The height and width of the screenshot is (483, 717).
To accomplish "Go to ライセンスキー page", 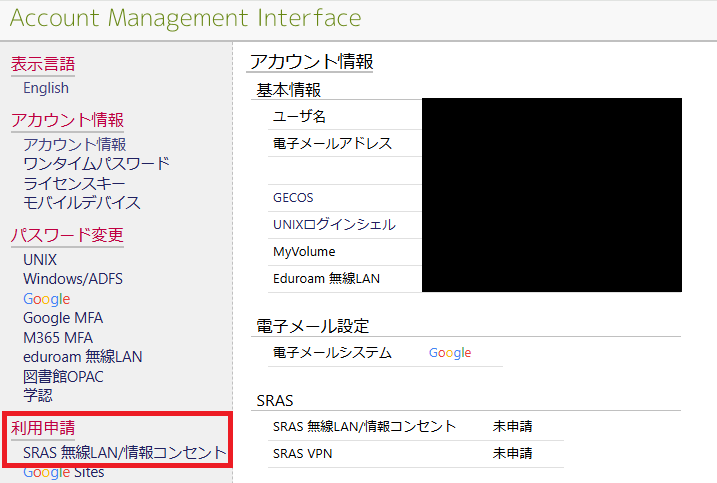I will point(74,184).
